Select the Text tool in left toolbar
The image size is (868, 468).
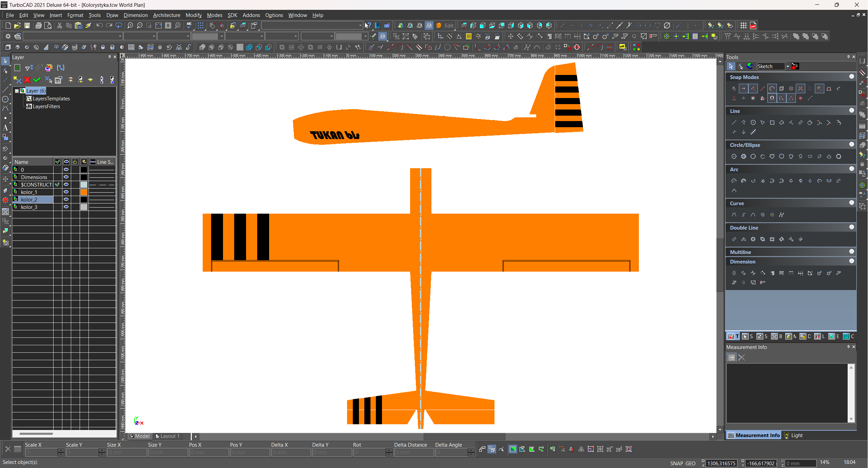click(x=5, y=128)
